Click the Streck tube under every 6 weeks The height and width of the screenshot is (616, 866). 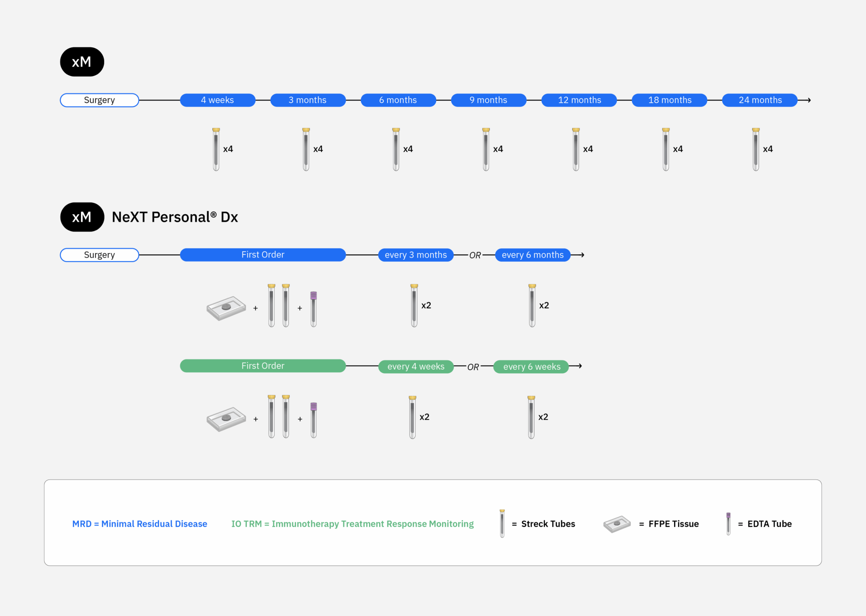(x=531, y=417)
